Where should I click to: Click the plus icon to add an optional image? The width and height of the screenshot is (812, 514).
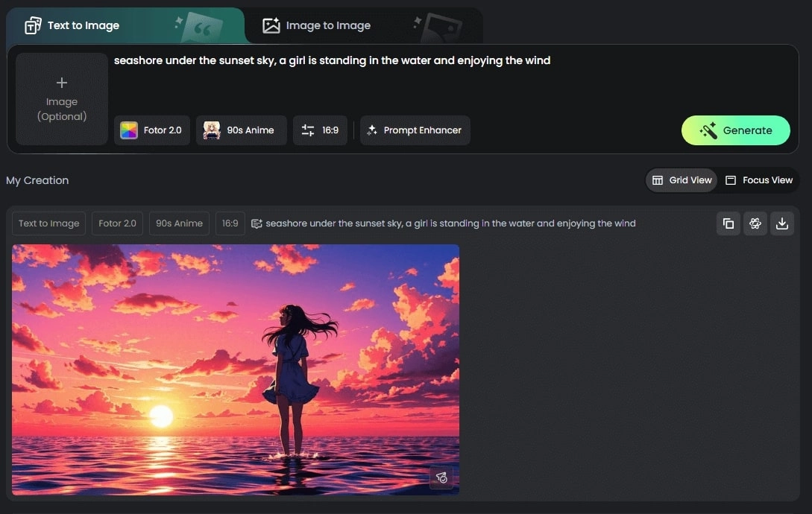(x=61, y=82)
